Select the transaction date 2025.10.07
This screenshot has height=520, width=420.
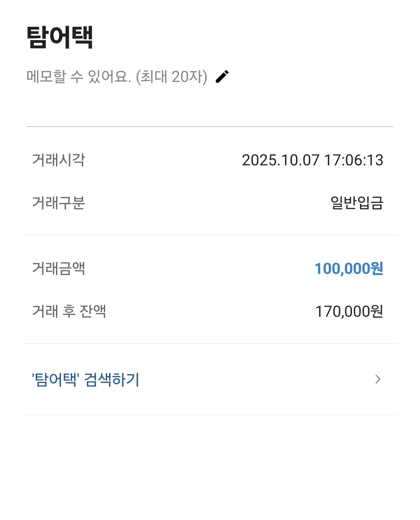tap(281, 160)
